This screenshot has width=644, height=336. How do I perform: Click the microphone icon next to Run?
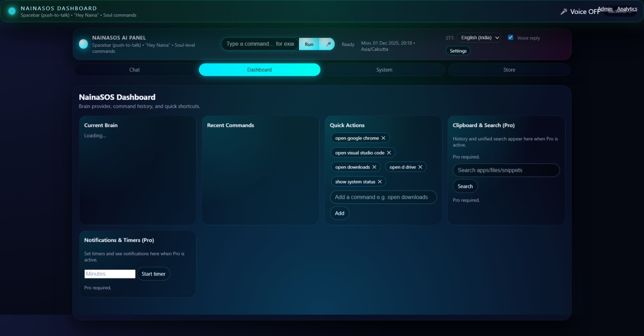[x=328, y=44]
